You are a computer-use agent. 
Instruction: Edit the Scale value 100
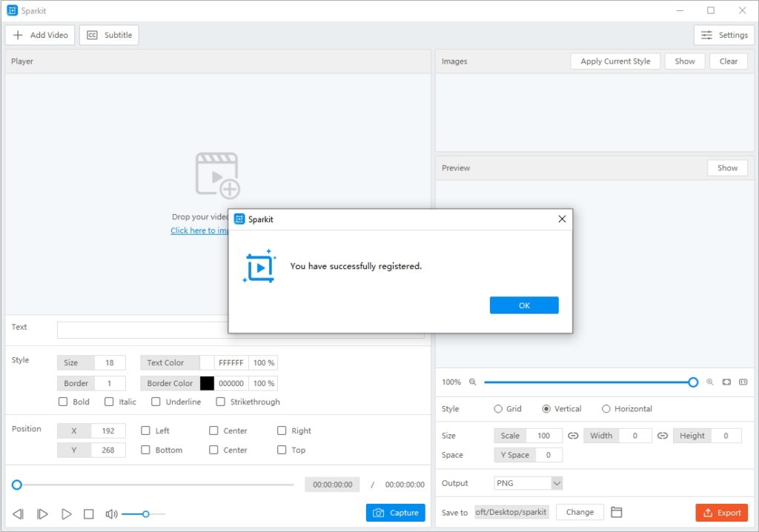(x=544, y=436)
